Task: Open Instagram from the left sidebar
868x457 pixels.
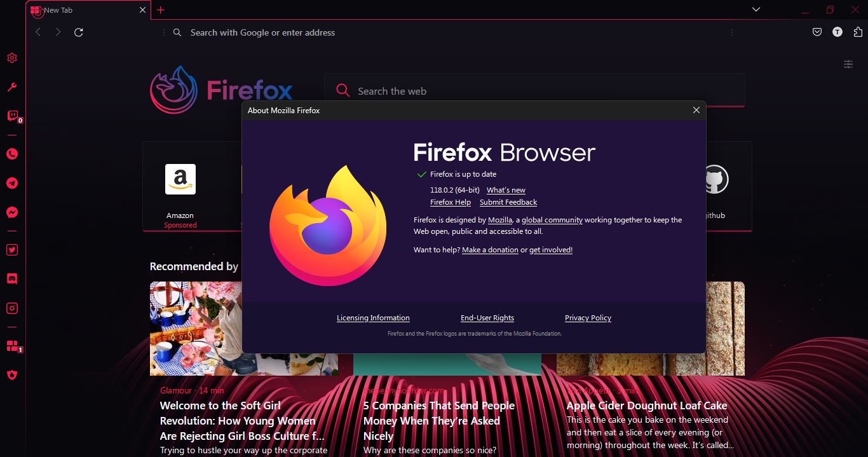Action: [12, 308]
